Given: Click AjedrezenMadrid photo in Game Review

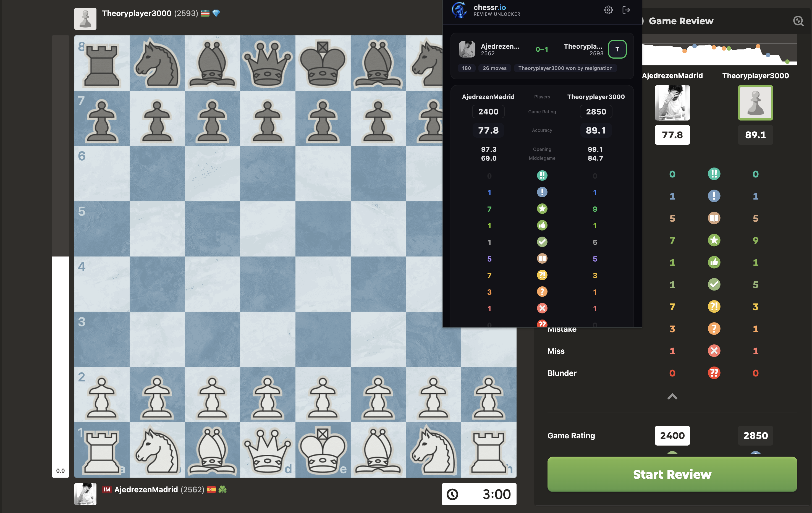Looking at the screenshot, I should pos(672,103).
